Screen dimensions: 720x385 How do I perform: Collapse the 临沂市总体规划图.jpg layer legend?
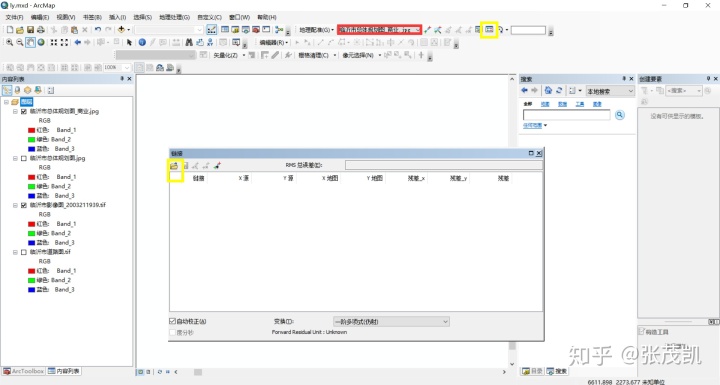(15, 158)
